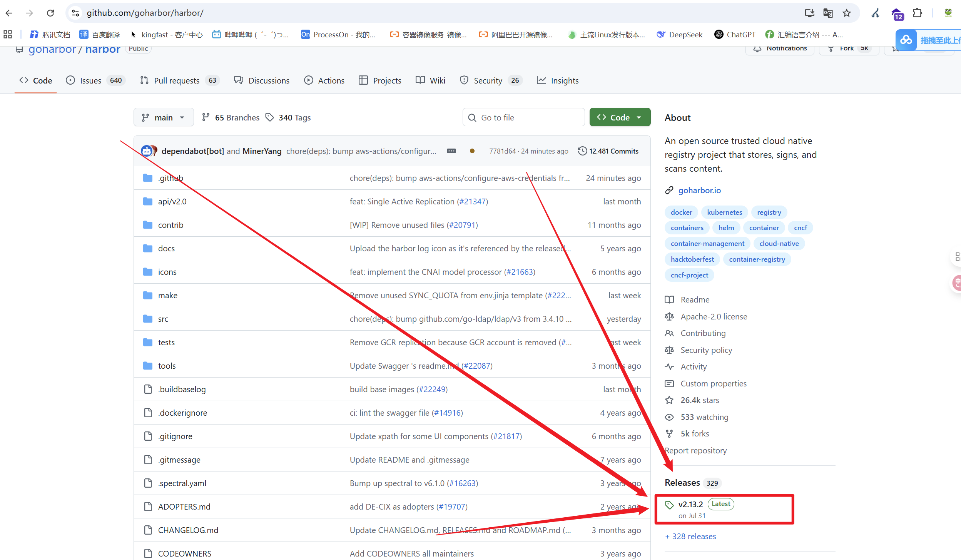Open the tools folder
961x560 pixels.
tap(167, 366)
